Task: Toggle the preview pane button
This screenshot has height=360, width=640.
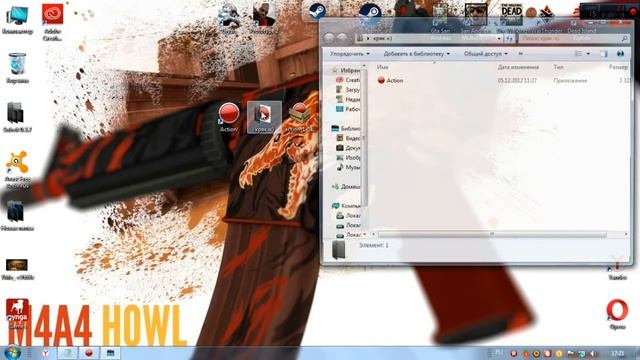Action: click(604, 54)
